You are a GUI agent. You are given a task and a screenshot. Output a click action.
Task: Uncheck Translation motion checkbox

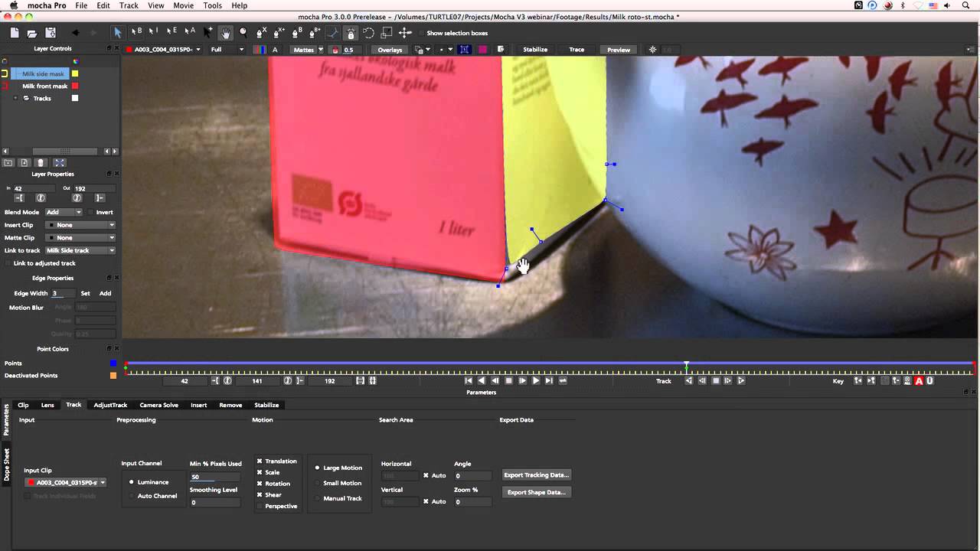click(260, 461)
